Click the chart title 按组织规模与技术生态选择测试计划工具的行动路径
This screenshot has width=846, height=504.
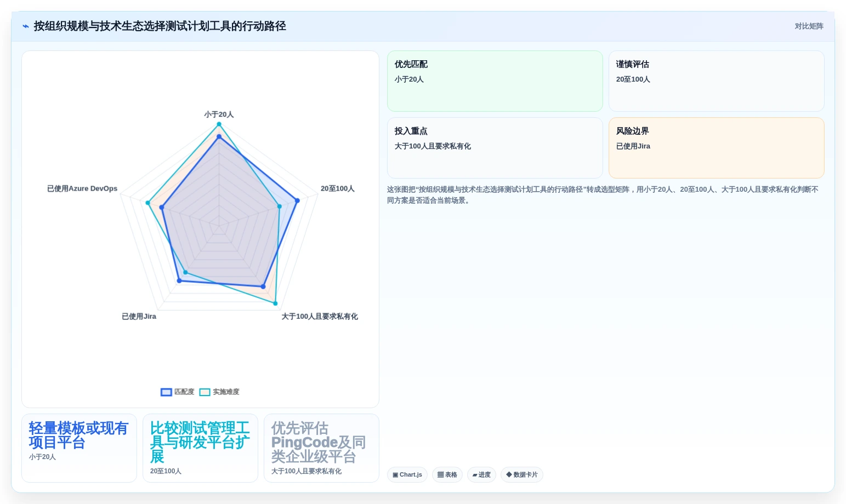[x=160, y=26]
